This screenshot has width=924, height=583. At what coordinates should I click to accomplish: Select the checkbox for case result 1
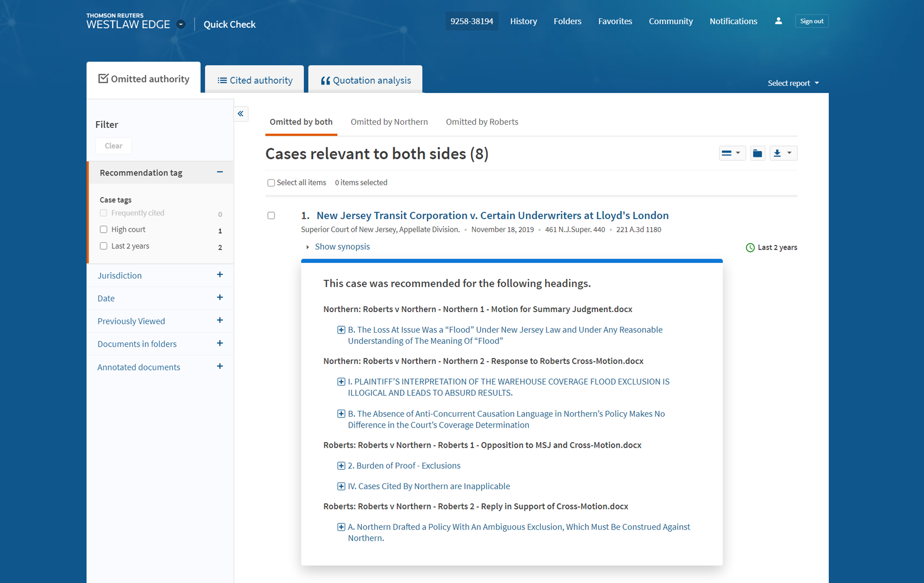click(271, 216)
